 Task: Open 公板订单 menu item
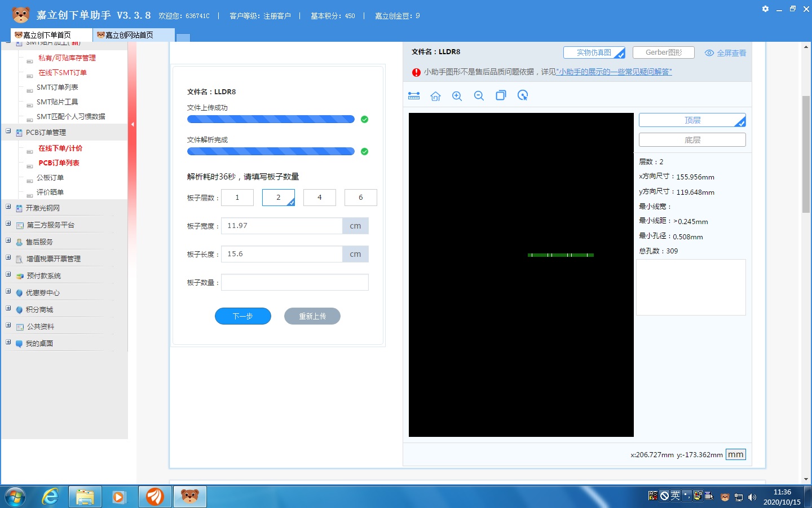50,178
